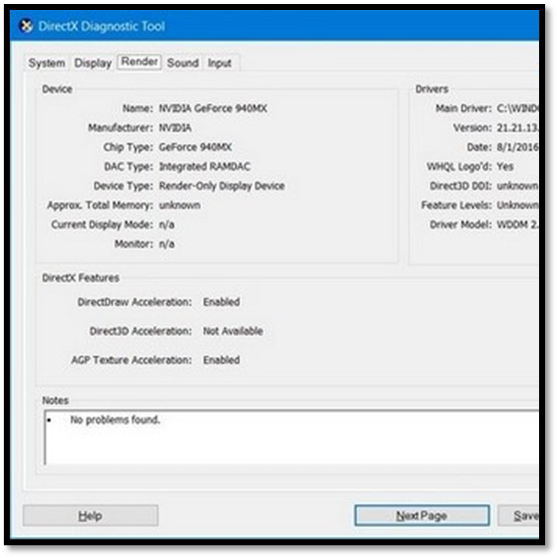Viewport: 558px width, 558px height.
Task: Go to the Sound tab
Action: click(183, 63)
